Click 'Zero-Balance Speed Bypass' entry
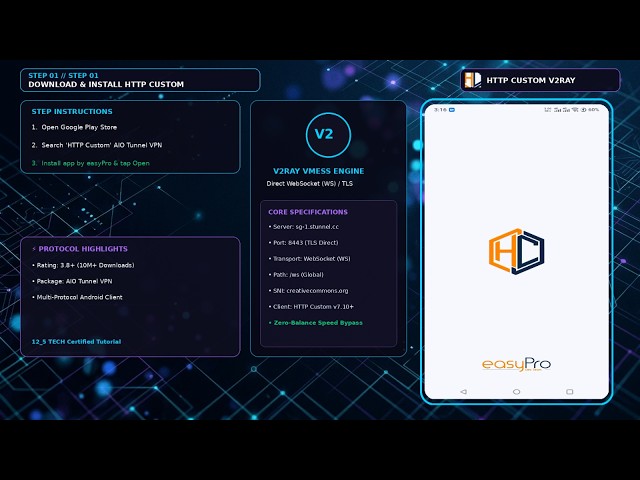 (316, 323)
